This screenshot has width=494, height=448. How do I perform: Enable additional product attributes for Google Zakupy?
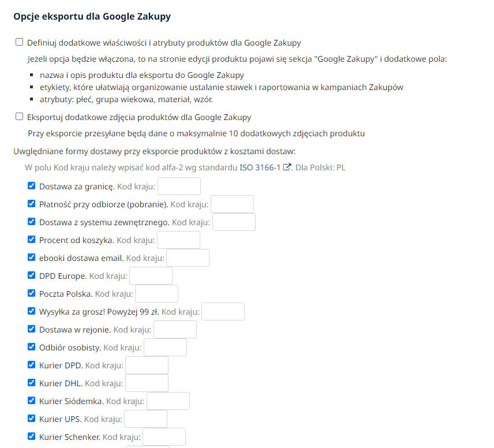point(20,42)
